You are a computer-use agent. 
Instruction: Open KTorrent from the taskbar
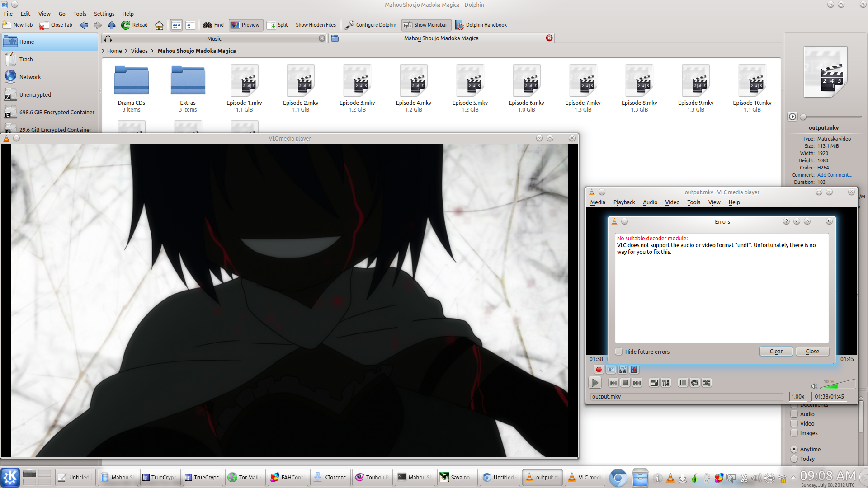[x=330, y=477]
